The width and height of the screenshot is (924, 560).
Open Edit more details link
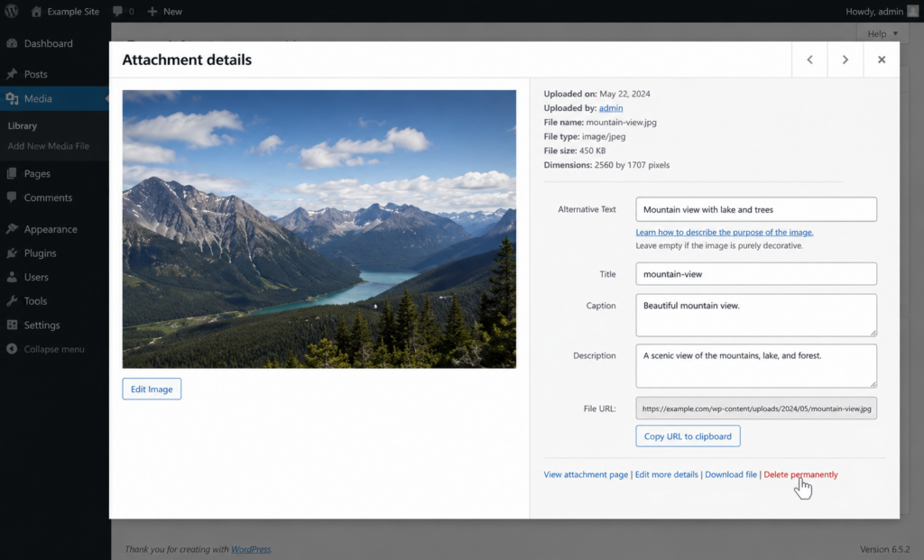(x=667, y=474)
